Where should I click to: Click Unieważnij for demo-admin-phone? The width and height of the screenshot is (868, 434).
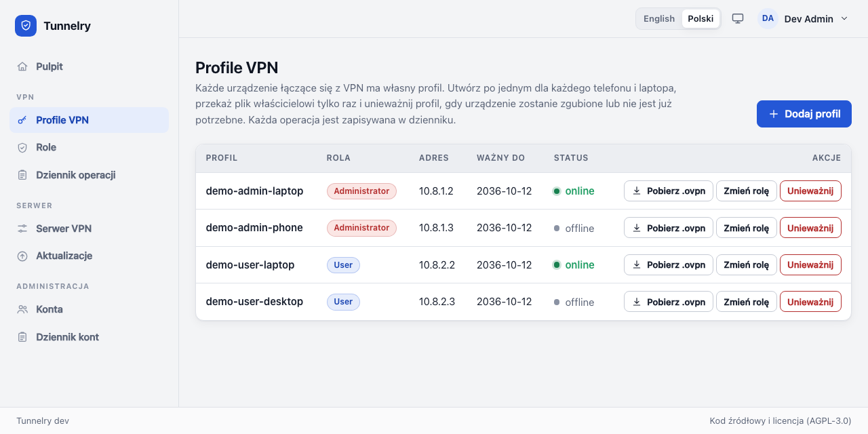[810, 228]
